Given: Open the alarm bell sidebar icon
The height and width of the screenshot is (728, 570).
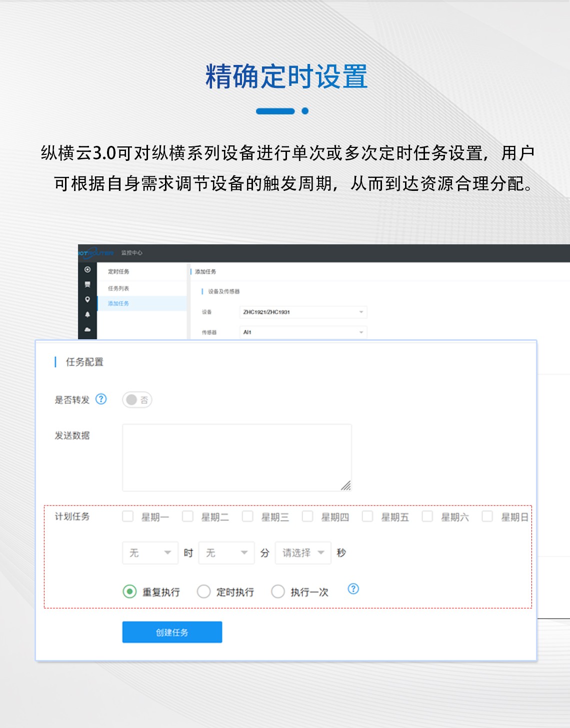Looking at the screenshot, I should tap(87, 314).
